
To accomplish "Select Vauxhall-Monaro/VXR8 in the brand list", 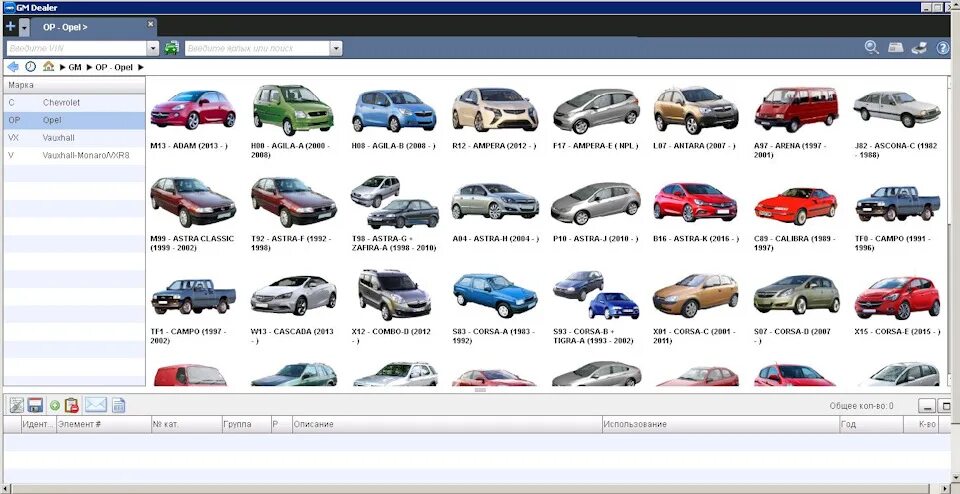I will click(74, 155).
